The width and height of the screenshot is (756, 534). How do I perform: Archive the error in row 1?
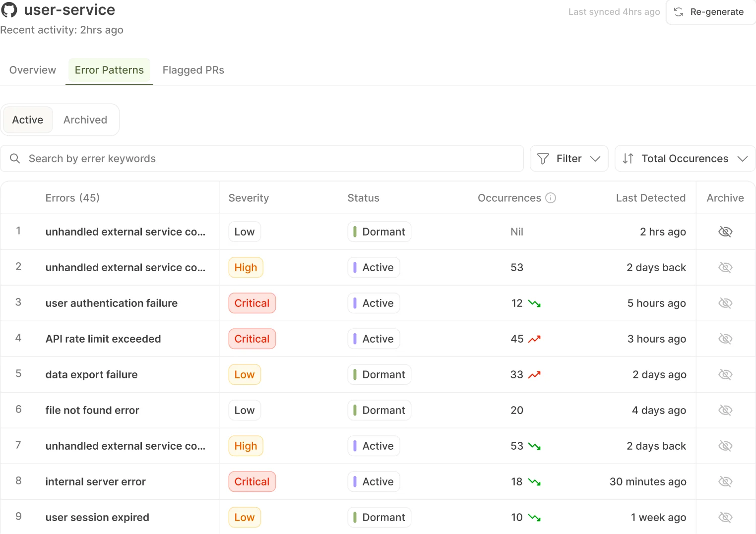point(725,232)
